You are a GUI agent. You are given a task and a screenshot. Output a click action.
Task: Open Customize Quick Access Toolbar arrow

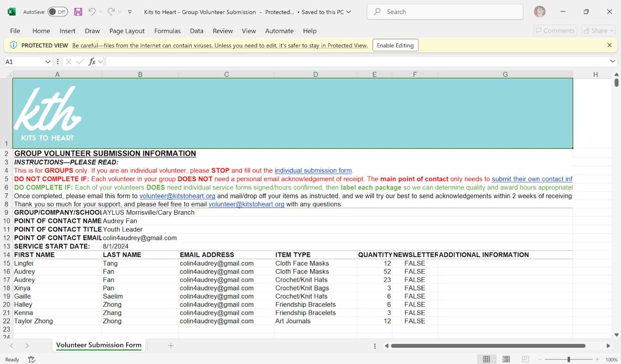click(130, 12)
